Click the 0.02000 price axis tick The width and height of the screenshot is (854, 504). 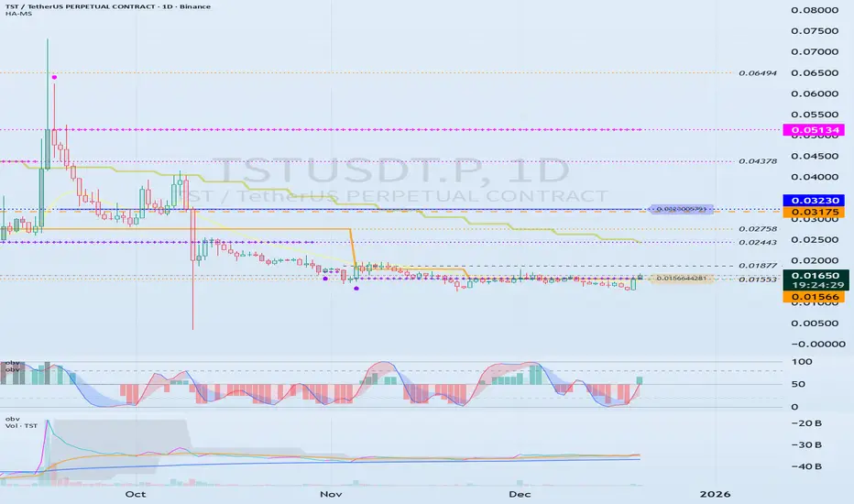[815, 261]
